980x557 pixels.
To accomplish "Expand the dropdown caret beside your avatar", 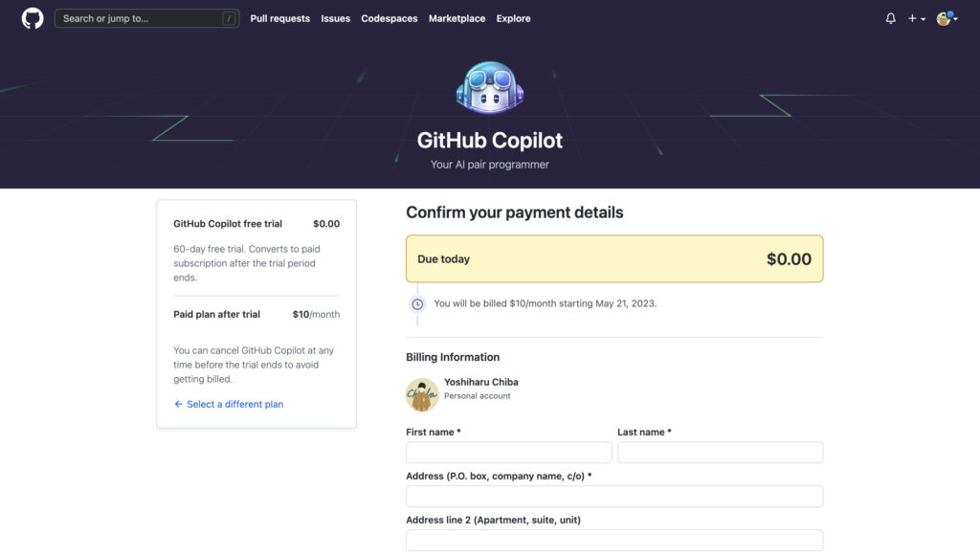I will 956,18.
